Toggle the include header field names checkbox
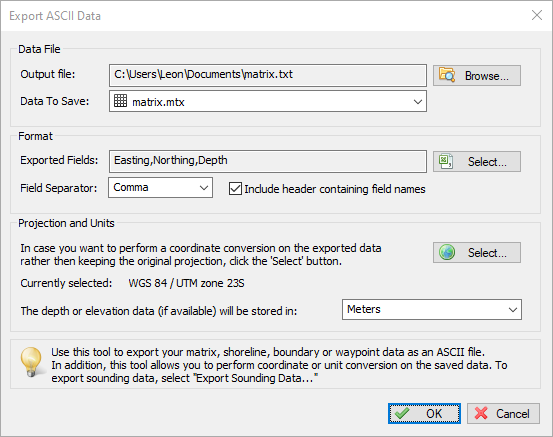The width and height of the screenshot is (553, 437). click(x=235, y=188)
